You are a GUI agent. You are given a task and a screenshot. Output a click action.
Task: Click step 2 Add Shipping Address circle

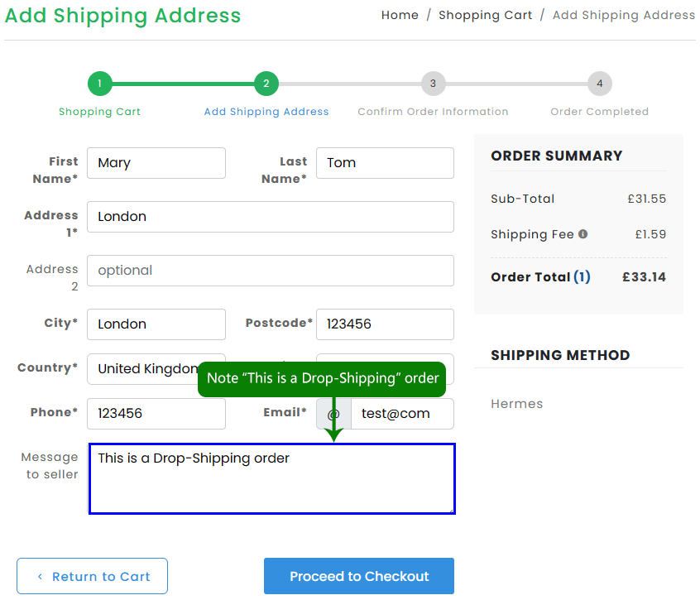[x=266, y=84]
